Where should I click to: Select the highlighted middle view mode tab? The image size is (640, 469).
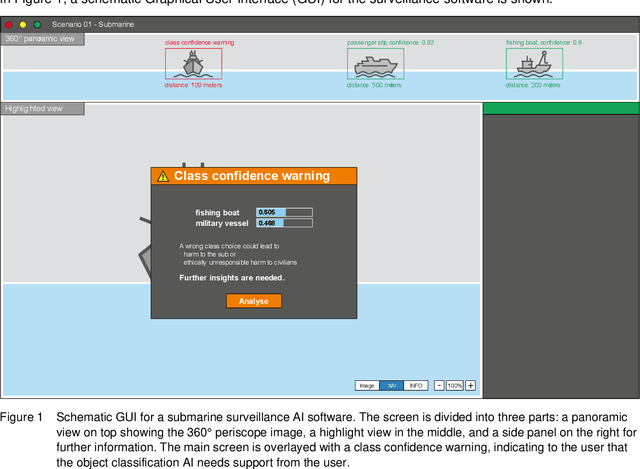coord(392,385)
